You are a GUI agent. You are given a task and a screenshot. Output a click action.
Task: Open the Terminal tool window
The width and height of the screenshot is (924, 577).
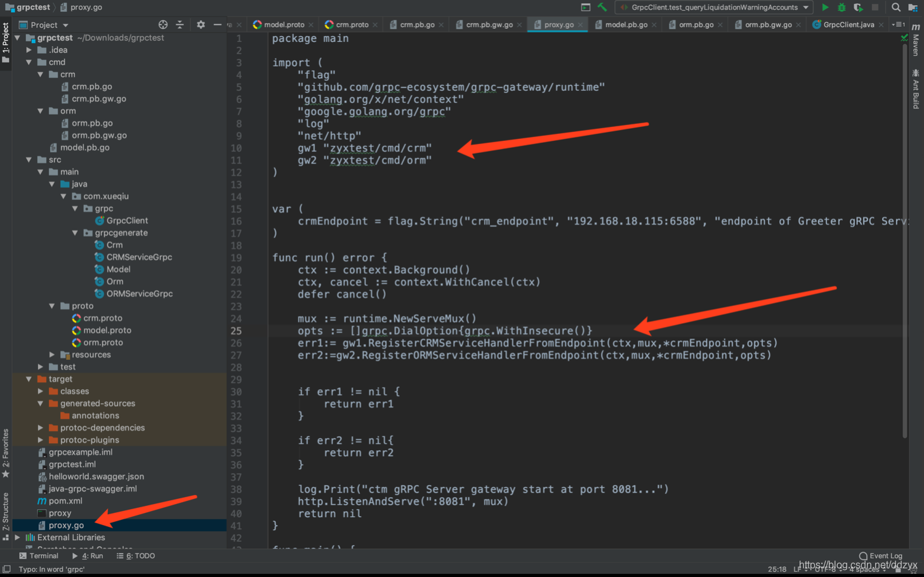click(39, 556)
